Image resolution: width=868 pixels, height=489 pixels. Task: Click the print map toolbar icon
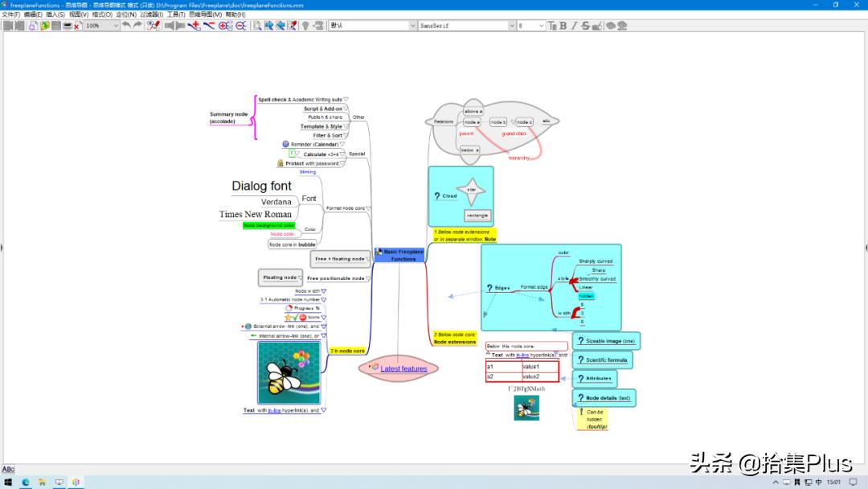[67, 26]
